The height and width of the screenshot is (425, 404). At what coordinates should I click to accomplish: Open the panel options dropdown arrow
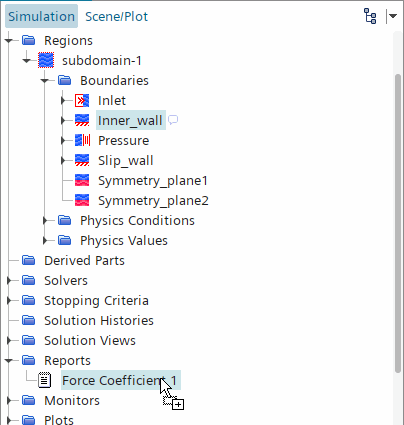click(x=392, y=16)
